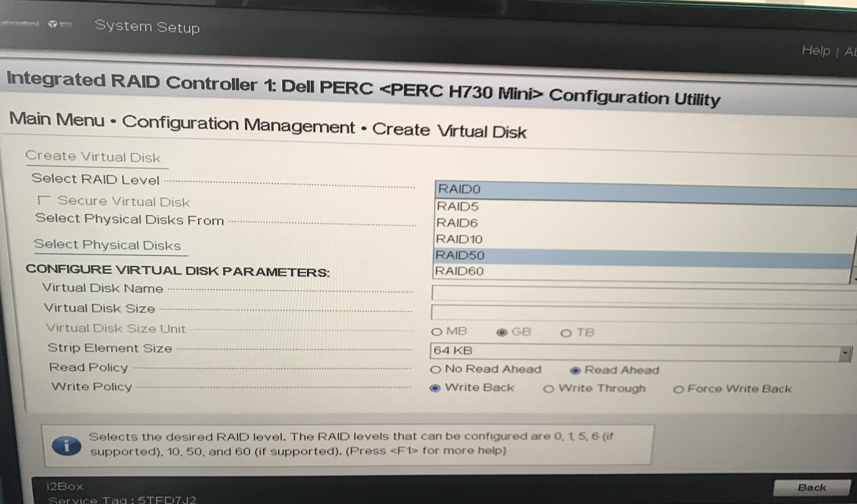Enable the Secure Virtual Disk checkbox
Viewport: 857px width, 504px height.
click(43, 200)
